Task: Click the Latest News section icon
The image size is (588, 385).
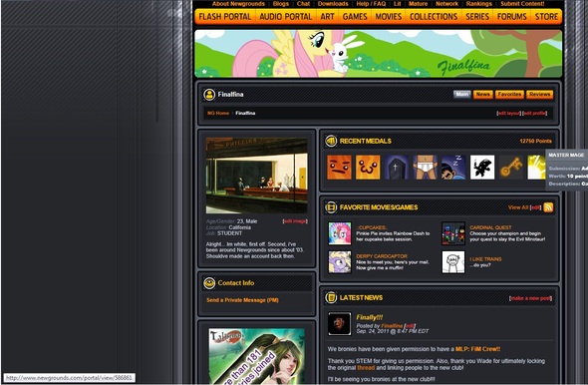Action: (x=331, y=297)
